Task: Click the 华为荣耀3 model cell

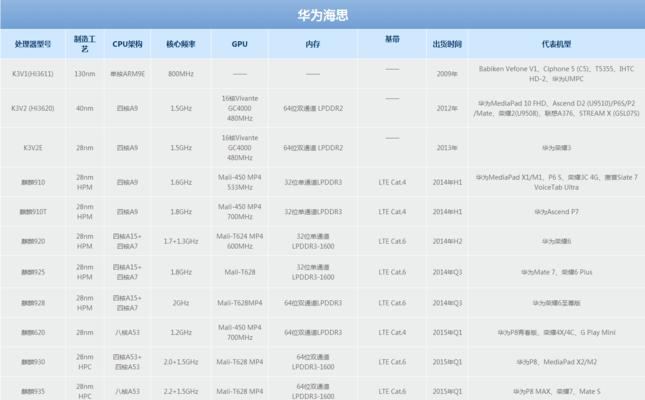Action: pyautogui.click(x=556, y=148)
